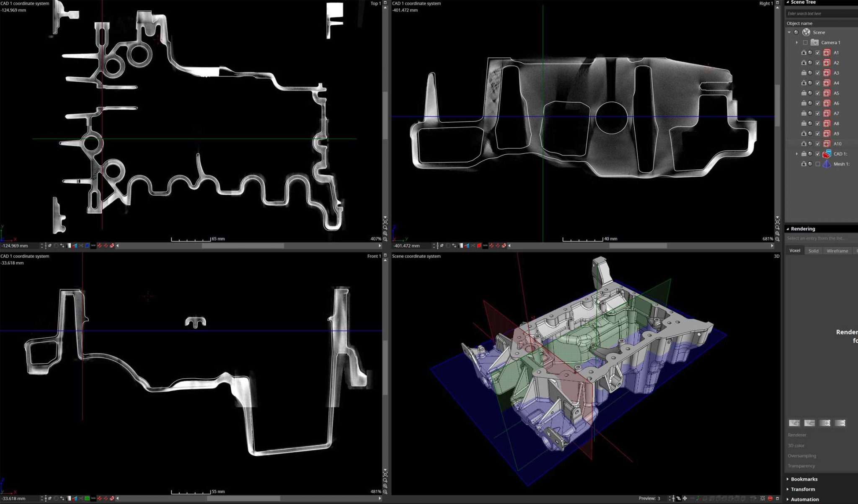
Task: Click last red target icon in Front 1 toolbar
Action: tap(112, 499)
